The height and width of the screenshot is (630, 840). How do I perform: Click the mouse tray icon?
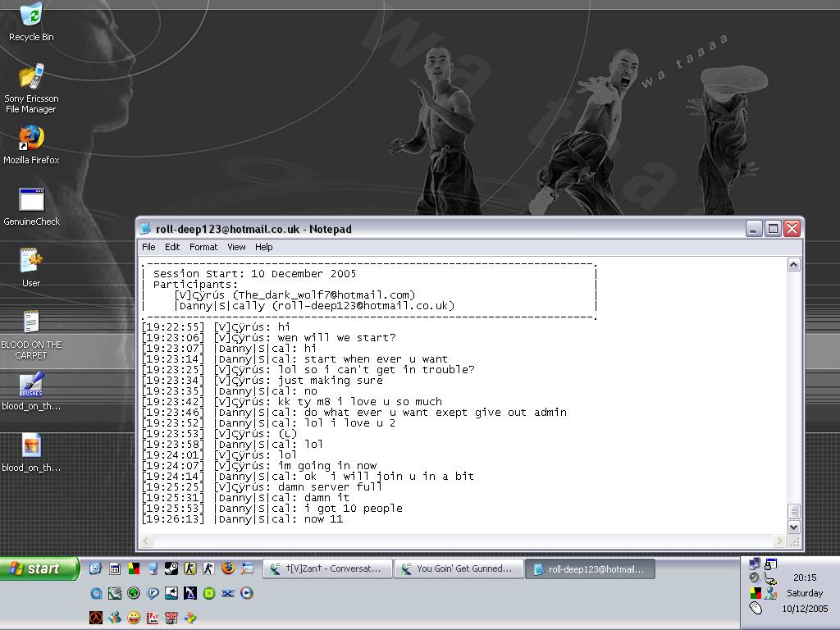click(756, 608)
